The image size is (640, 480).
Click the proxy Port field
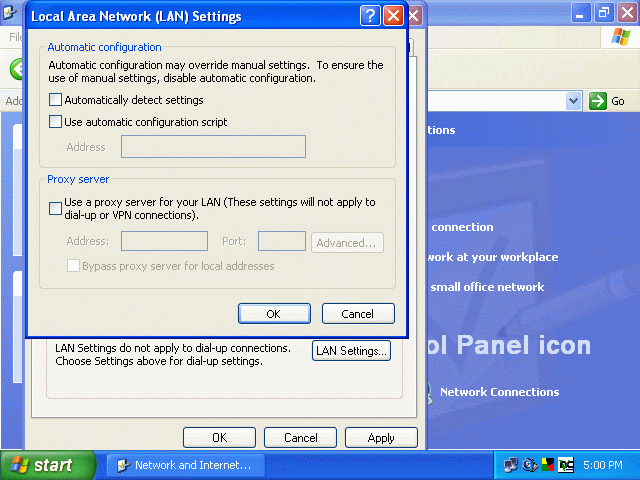tap(282, 241)
